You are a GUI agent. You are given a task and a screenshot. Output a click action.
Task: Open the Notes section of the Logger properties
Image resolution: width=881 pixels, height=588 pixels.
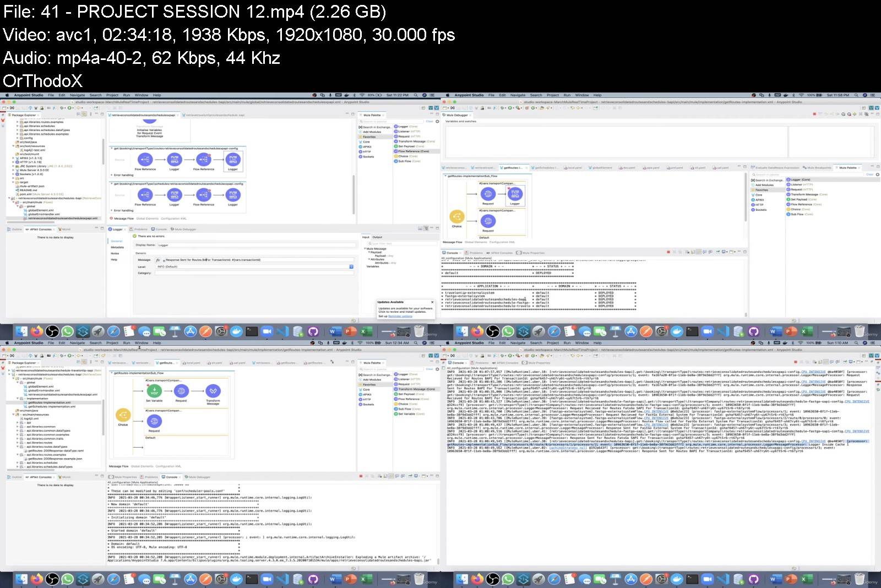click(115, 253)
